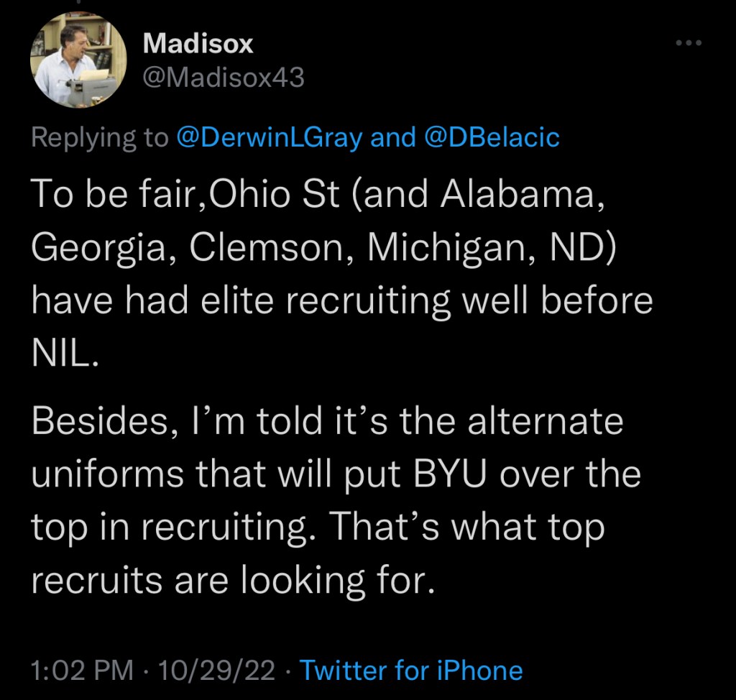Image resolution: width=736 pixels, height=700 pixels.
Task: Tap the Madisox profile avatar photo
Action: pyautogui.click(x=74, y=63)
